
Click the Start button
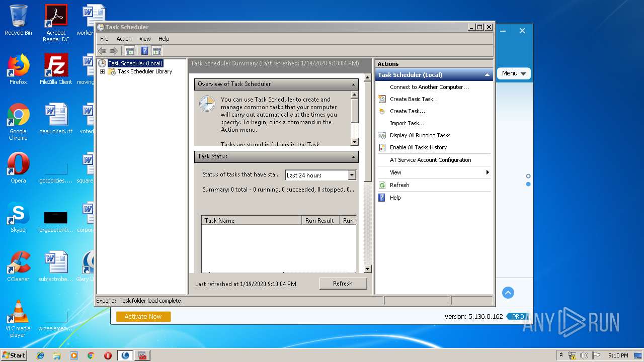15,355
